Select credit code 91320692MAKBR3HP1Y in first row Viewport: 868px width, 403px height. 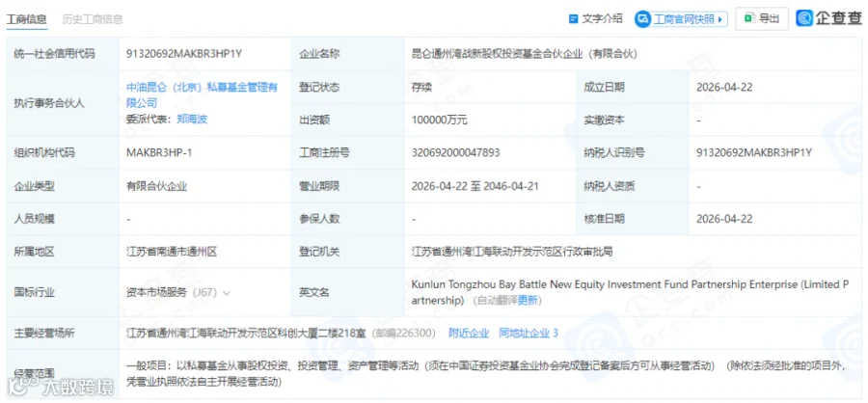(x=184, y=54)
